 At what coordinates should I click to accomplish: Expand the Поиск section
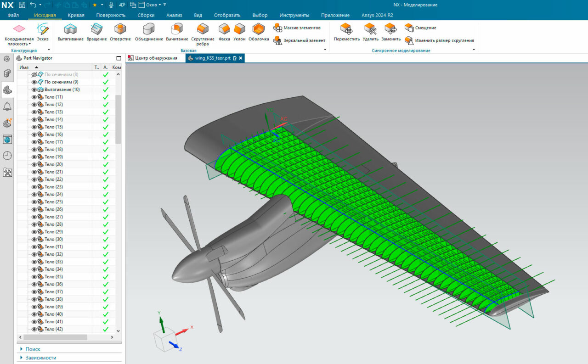(x=33, y=349)
